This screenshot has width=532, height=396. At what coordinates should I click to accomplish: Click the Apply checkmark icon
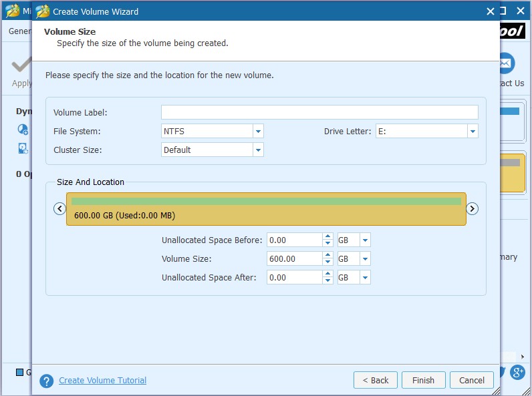point(21,65)
